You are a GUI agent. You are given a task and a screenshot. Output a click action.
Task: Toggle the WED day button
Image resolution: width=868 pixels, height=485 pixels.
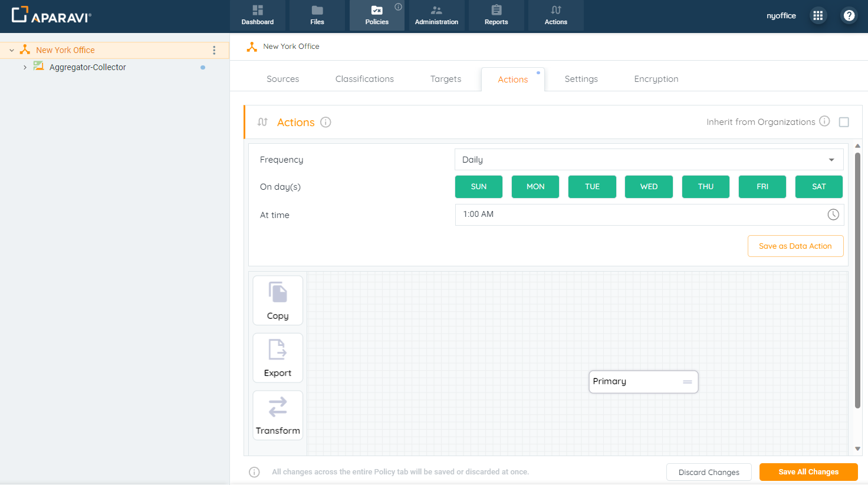point(649,187)
